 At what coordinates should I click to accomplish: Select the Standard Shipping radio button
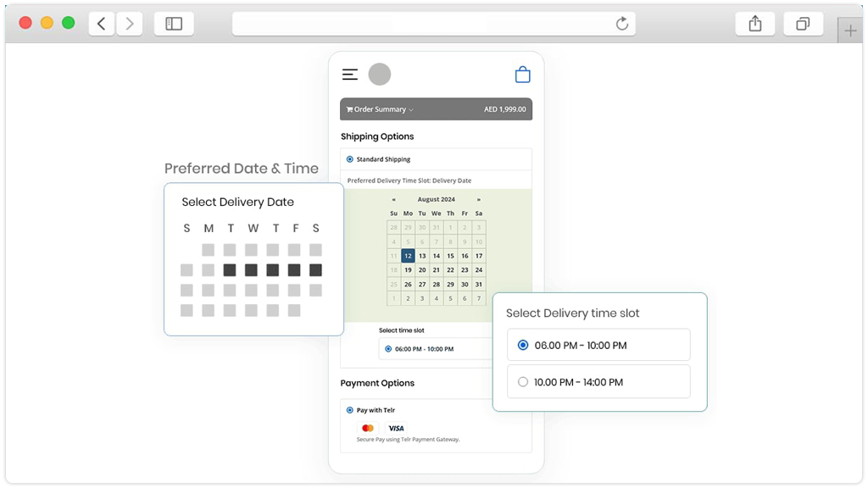tap(349, 159)
